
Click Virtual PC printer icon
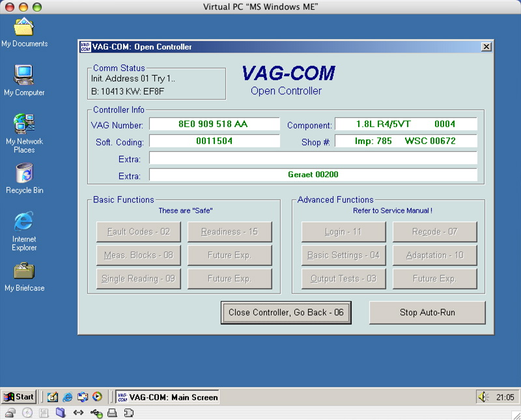(112, 413)
